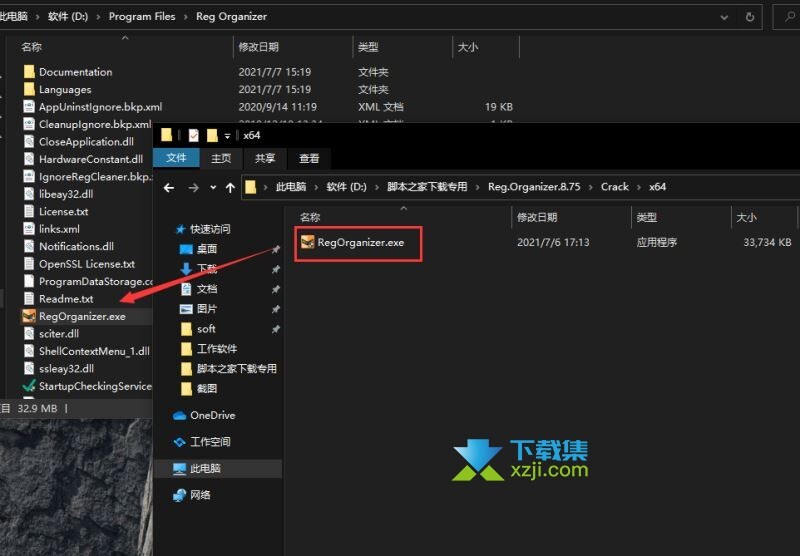
Task: Select 网络 in the navigation pane
Action: [x=200, y=495]
